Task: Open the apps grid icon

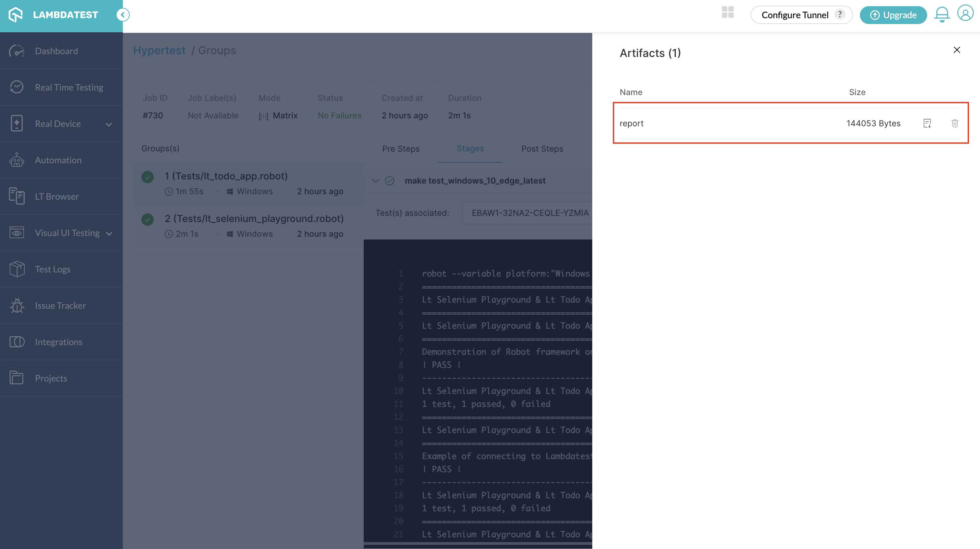Action: click(x=727, y=12)
